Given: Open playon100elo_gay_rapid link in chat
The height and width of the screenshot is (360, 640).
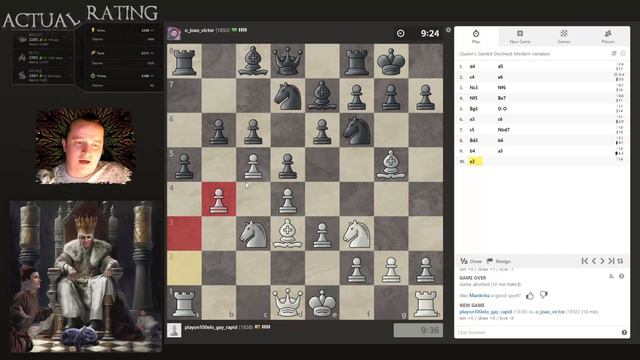Looking at the screenshot, I should pyautogui.click(x=485, y=312).
